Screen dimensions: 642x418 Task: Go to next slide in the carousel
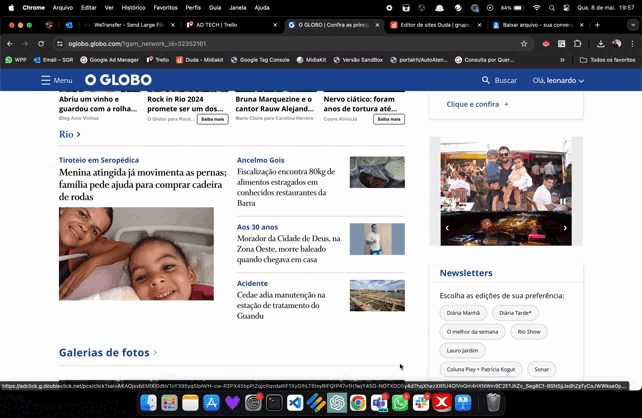point(565,228)
